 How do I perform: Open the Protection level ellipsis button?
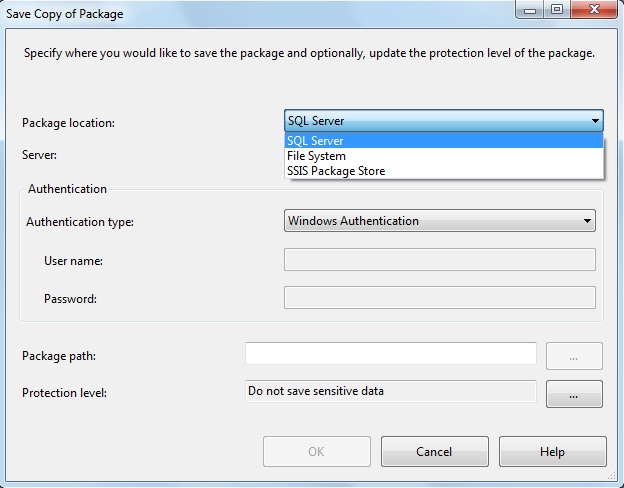574,394
